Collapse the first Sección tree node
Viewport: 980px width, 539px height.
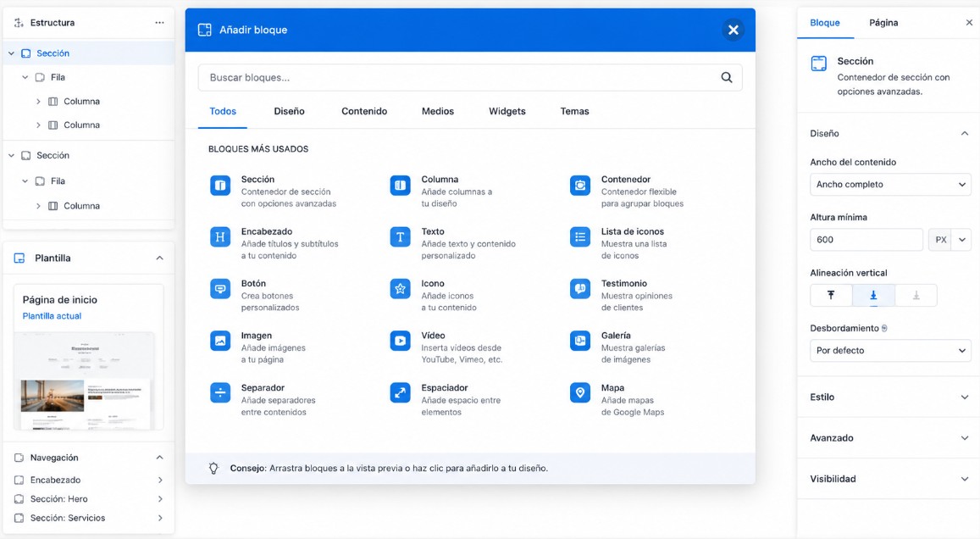pyautogui.click(x=11, y=53)
